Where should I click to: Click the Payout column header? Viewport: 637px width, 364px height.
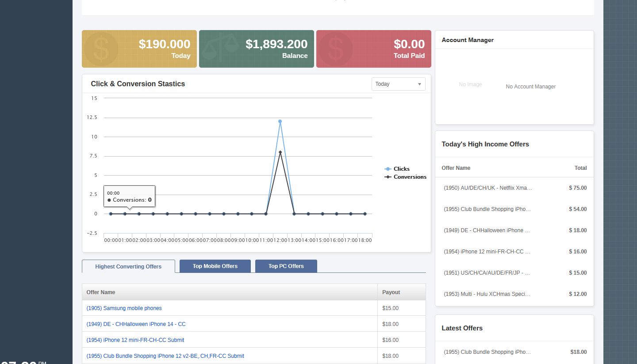tap(402, 292)
